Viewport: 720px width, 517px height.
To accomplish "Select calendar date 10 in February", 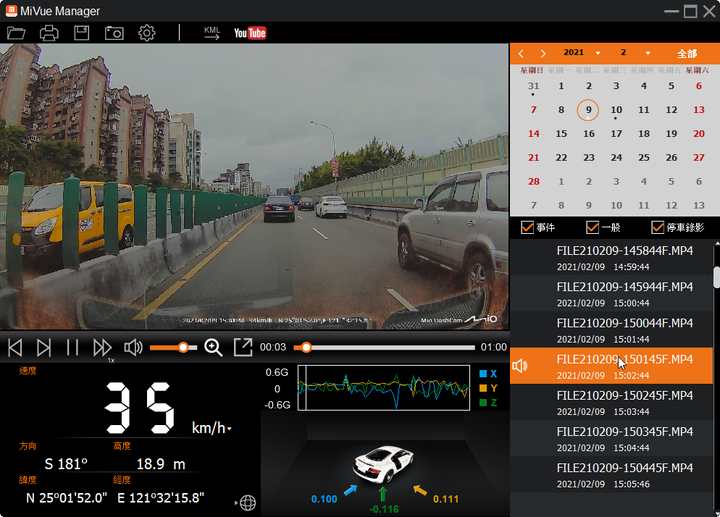I will (616, 110).
